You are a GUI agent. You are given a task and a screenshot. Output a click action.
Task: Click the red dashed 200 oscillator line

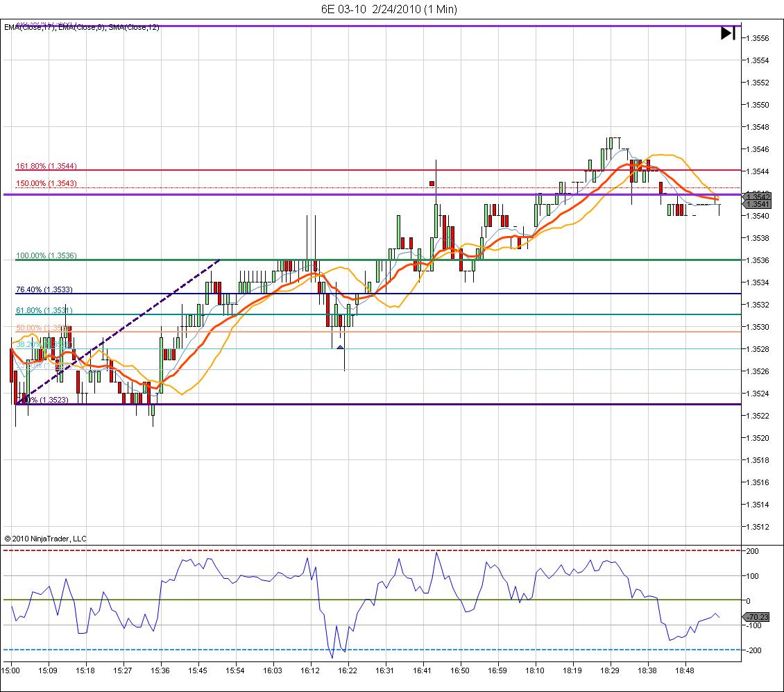tap(372, 550)
